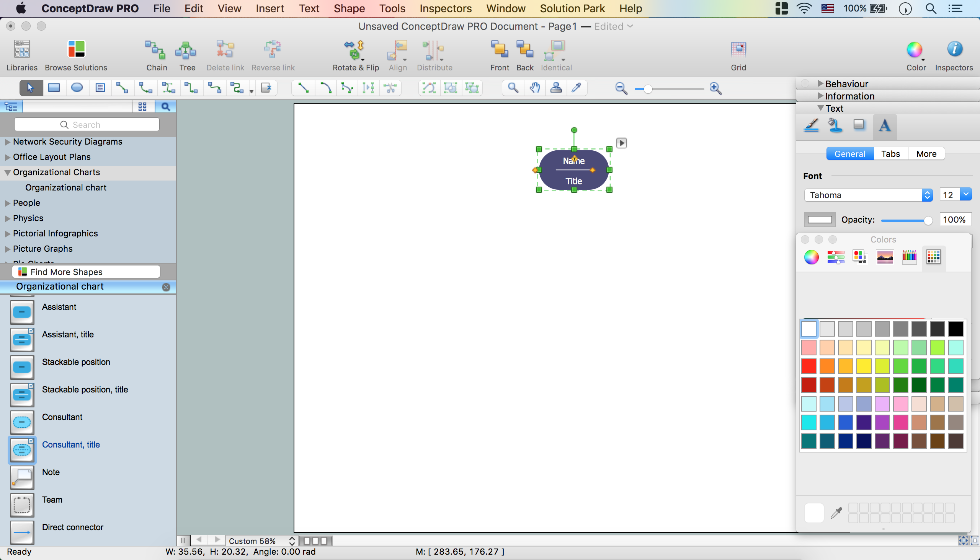Screen dimensions: 980x560
Task: Choose the red color swatch
Action: point(808,366)
